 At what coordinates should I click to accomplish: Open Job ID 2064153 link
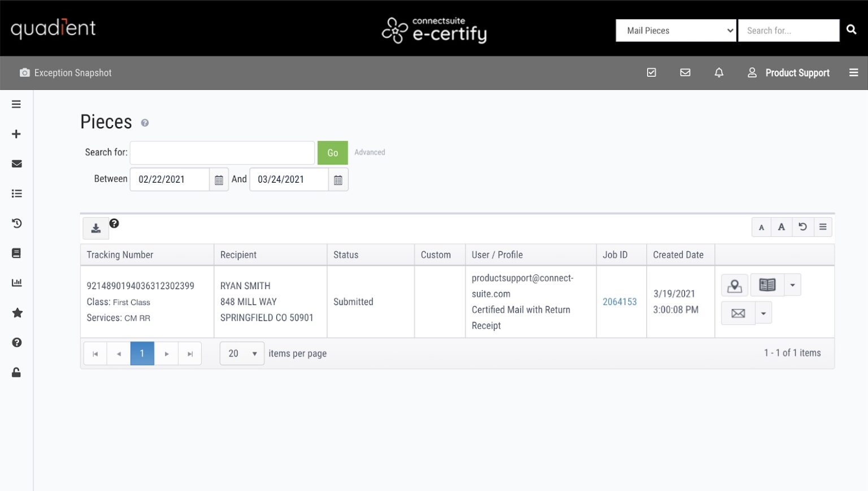[x=619, y=302]
